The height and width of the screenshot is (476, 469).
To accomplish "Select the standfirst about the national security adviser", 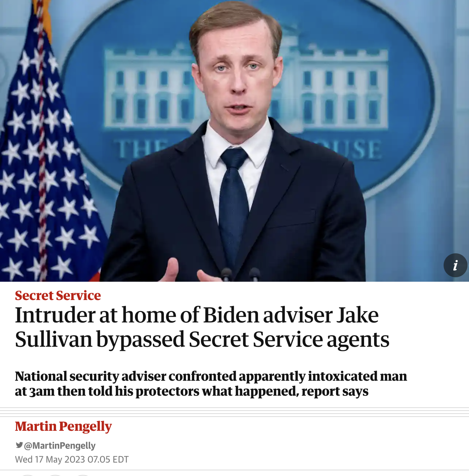I will pyautogui.click(x=211, y=384).
